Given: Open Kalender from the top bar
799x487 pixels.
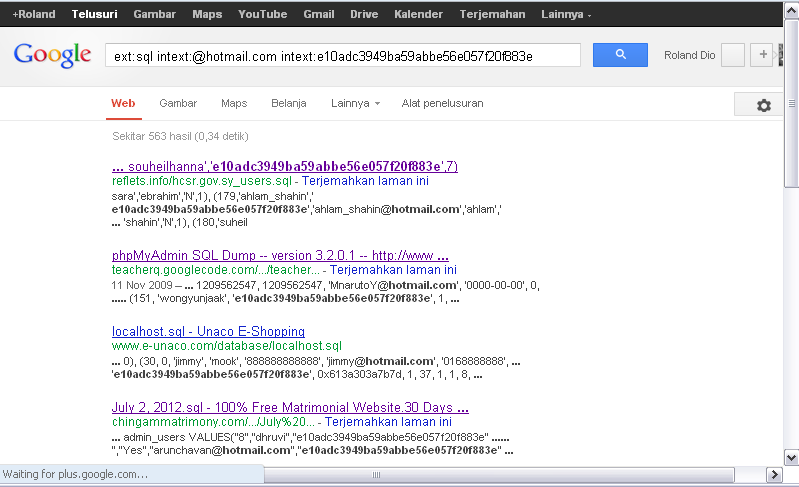Looking at the screenshot, I should click(418, 14).
